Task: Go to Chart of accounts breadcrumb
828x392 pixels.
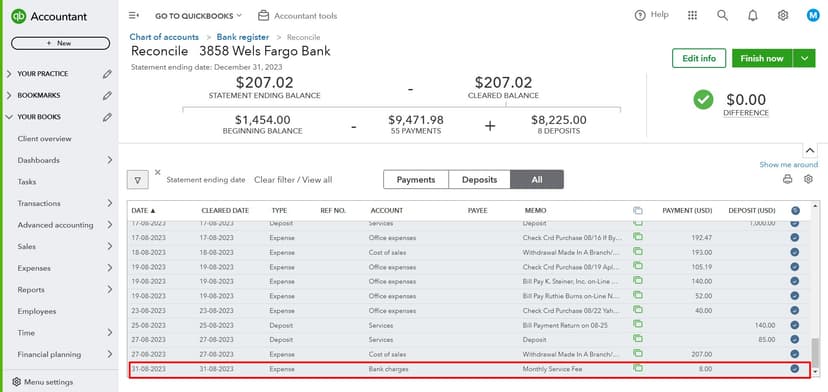Action: [x=164, y=37]
